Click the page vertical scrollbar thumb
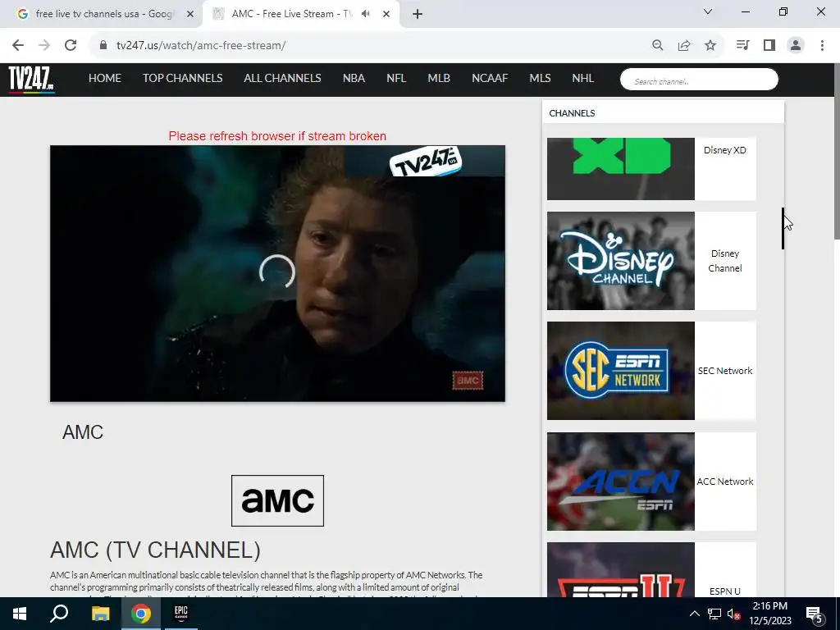Viewport: 840px width, 630px height. (836, 152)
